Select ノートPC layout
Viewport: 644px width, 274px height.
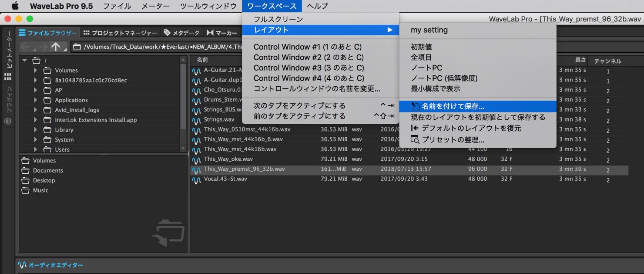(x=478, y=68)
